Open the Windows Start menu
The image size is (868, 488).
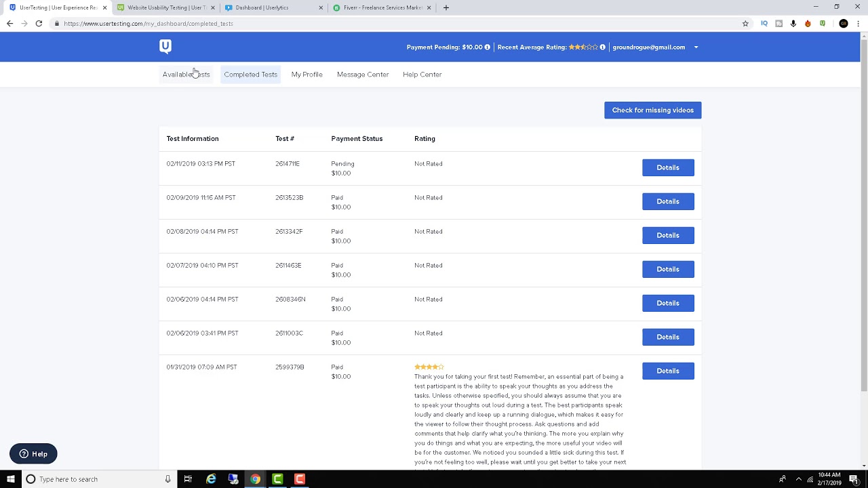(11, 479)
